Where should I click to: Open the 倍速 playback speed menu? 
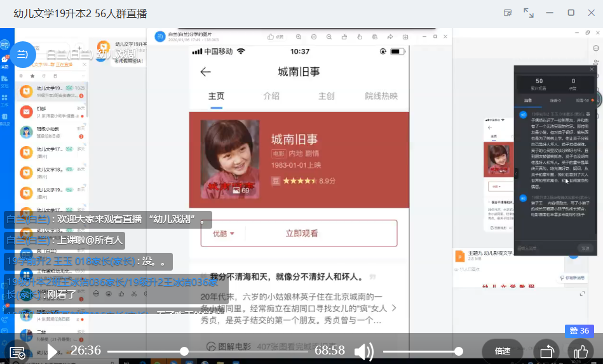502,351
